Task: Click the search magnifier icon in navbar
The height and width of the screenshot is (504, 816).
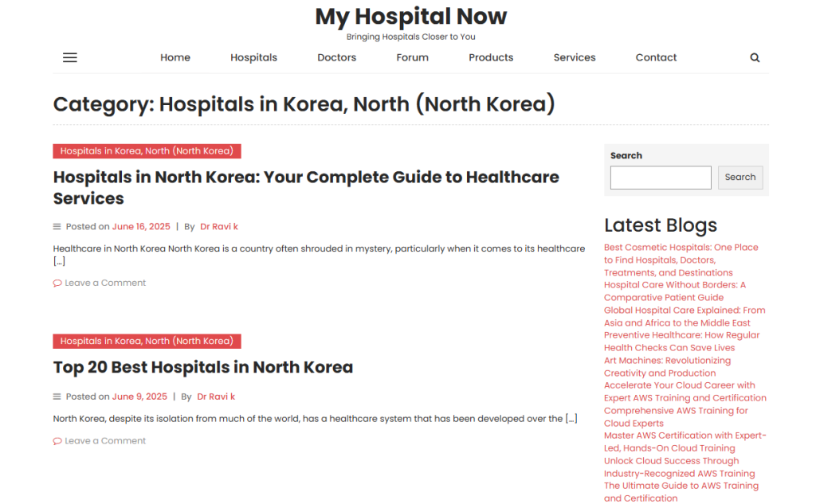Action: pos(755,57)
